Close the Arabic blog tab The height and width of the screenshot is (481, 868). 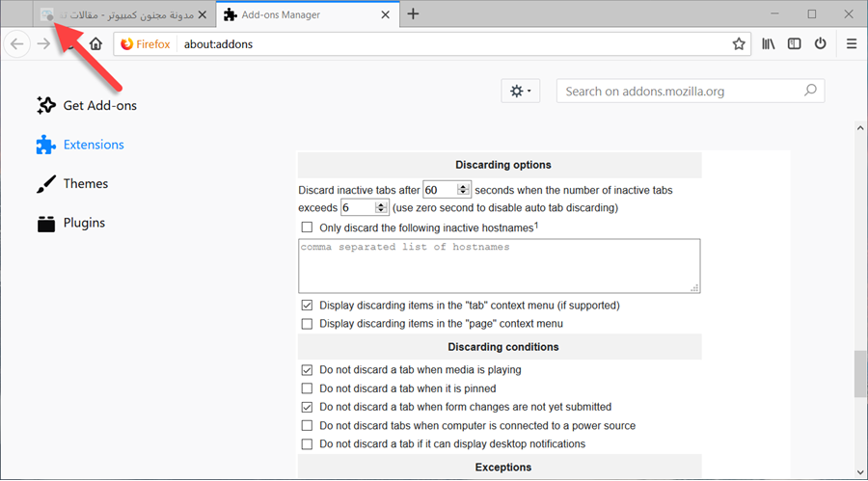point(203,15)
